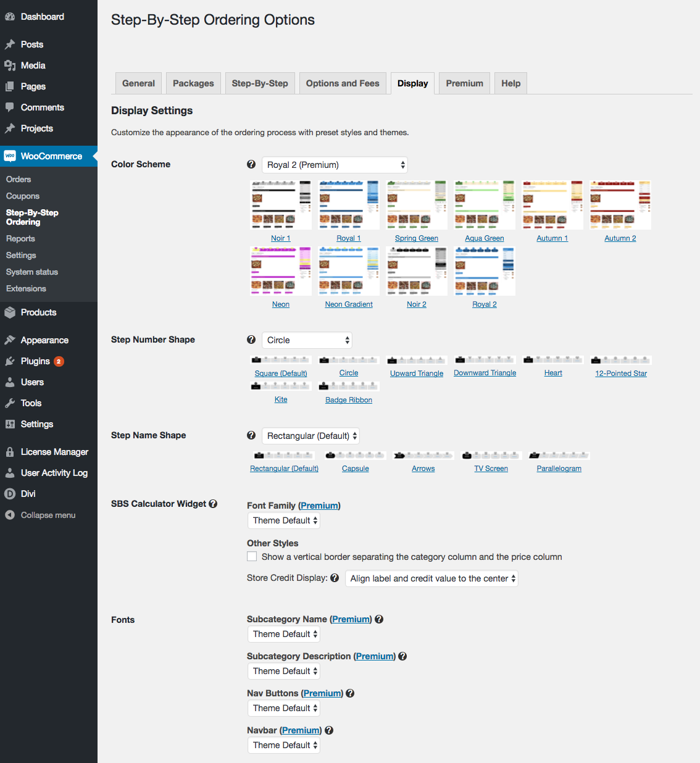
Task: Click help icon beside Navbar font
Action: point(329,730)
